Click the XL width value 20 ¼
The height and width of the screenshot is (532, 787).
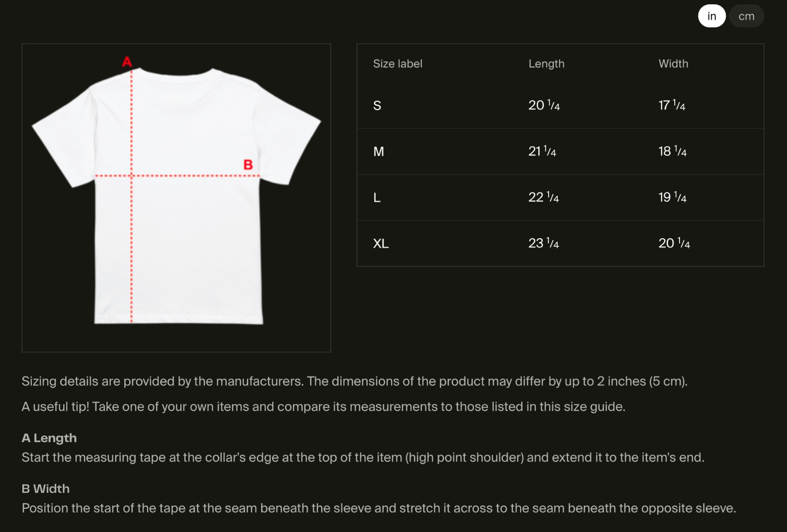click(674, 243)
